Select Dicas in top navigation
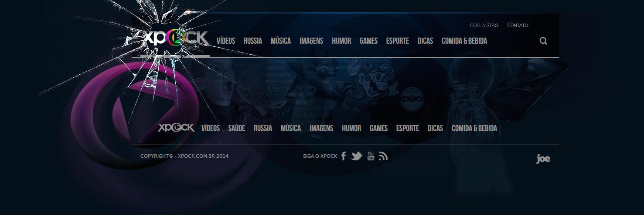 pyautogui.click(x=425, y=41)
